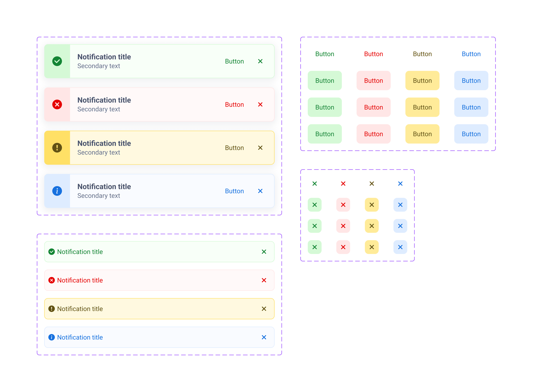The height and width of the screenshot is (392, 551).
Task: Click the plain green text Button in top row
Action: pos(325,54)
